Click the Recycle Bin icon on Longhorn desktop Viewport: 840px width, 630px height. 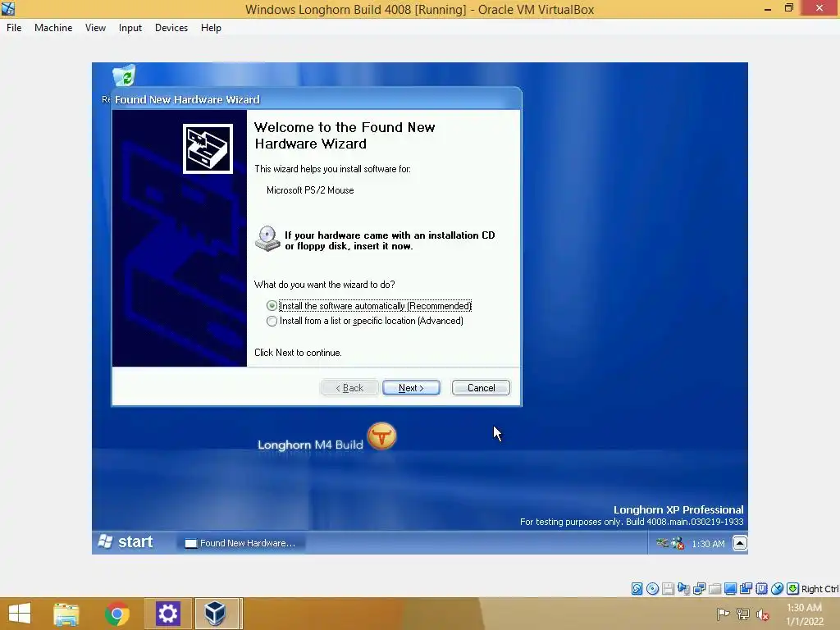[x=125, y=75]
